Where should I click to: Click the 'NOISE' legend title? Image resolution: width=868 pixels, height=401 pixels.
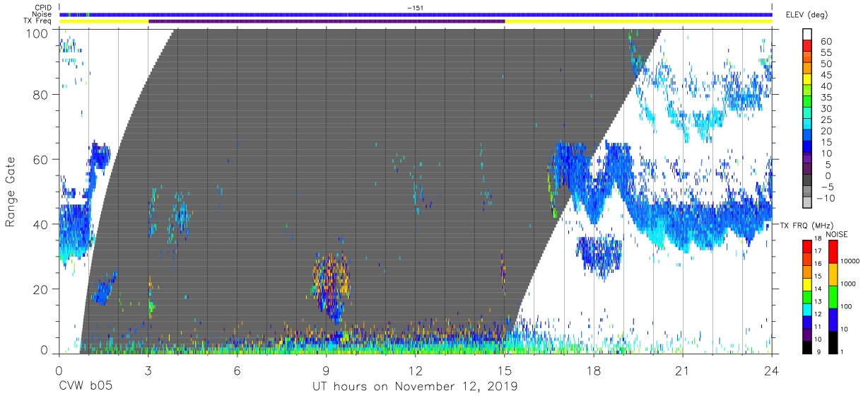[x=836, y=234]
